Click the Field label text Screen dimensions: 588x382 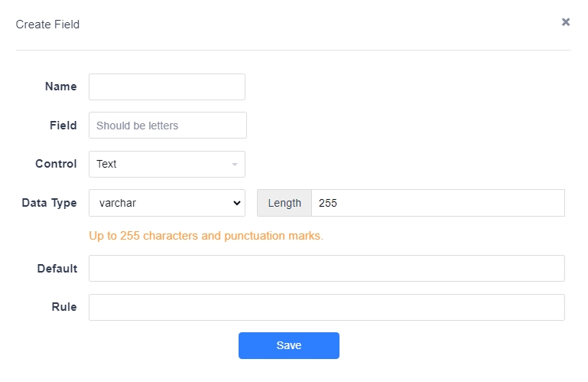(x=63, y=125)
